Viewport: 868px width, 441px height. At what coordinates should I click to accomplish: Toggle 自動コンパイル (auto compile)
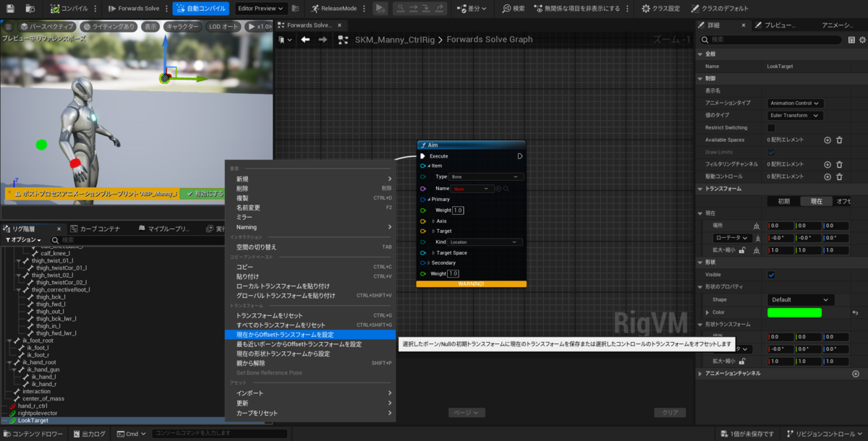[x=203, y=9]
